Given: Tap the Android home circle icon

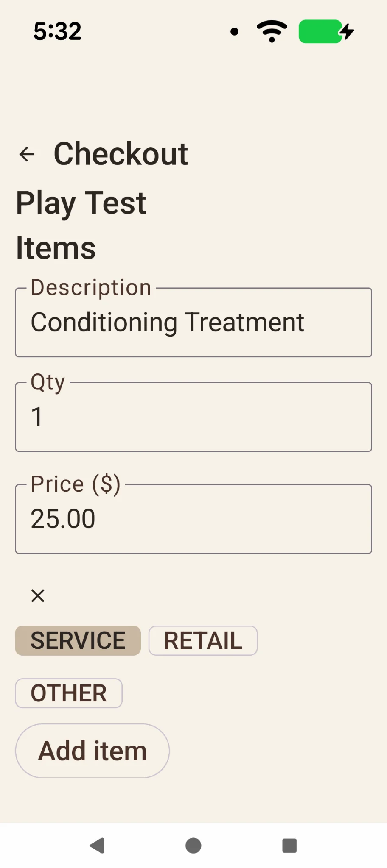Looking at the screenshot, I should pyautogui.click(x=193, y=846).
